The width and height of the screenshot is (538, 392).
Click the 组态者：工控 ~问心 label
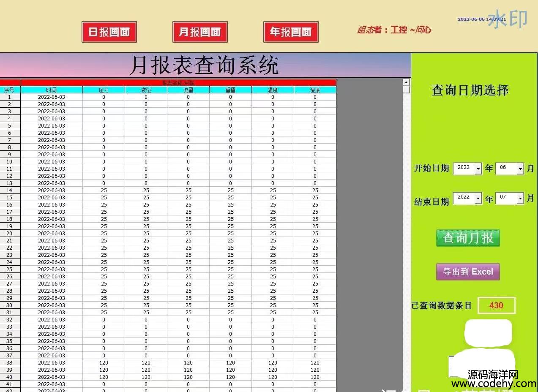pyautogui.click(x=394, y=30)
